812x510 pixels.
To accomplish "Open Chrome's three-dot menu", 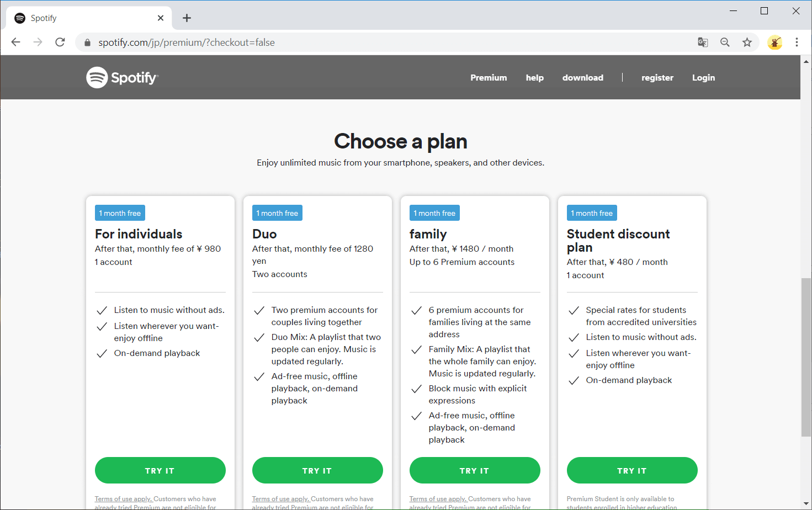I will pos(797,42).
